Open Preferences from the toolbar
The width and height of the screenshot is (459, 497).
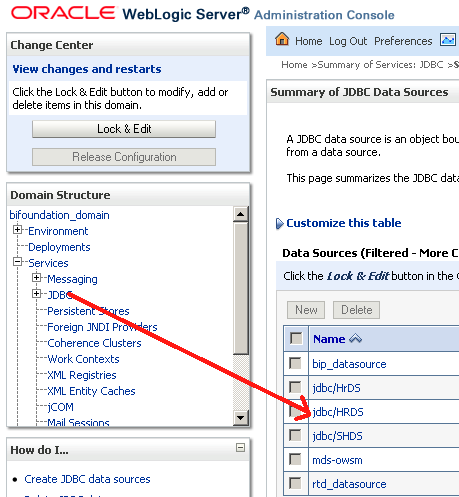403,41
